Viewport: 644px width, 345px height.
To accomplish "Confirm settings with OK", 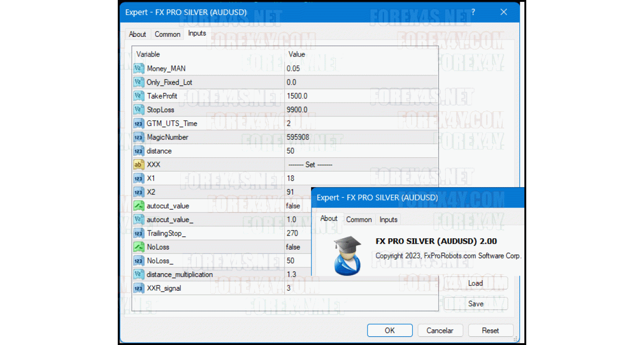I will coord(390,330).
